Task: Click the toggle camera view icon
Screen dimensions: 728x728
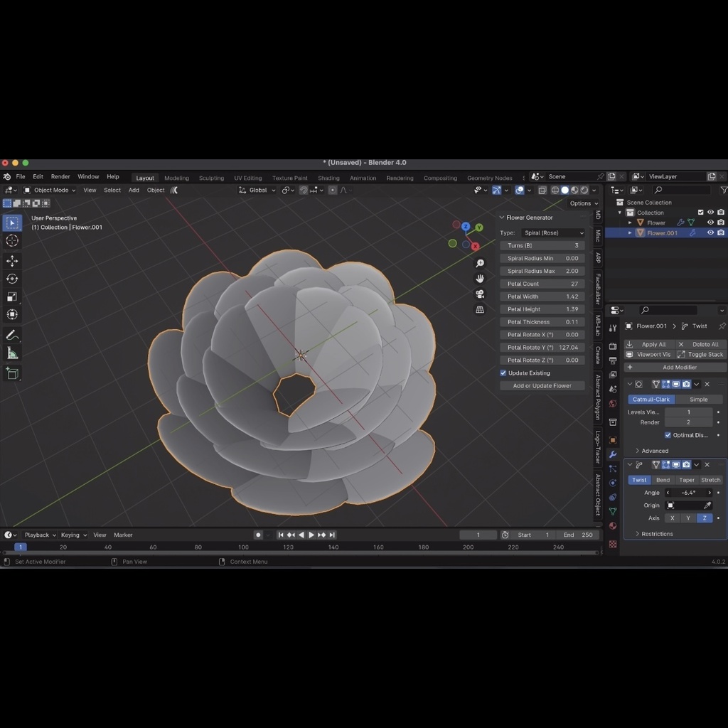Action: click(x=481, y=294)
